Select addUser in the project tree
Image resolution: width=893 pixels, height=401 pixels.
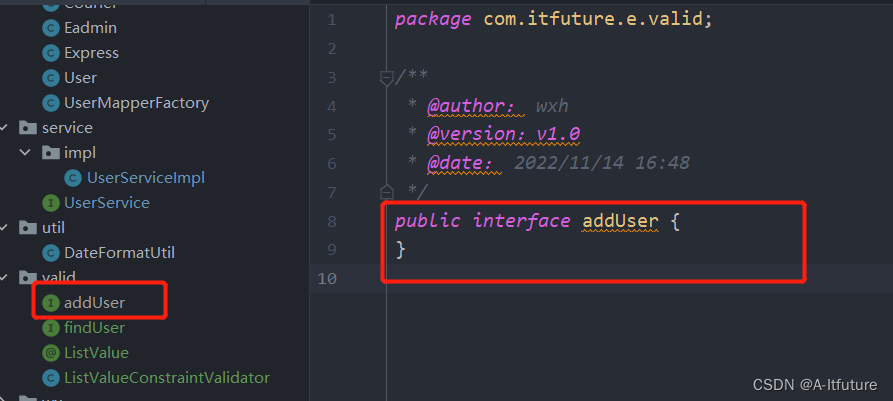coord(94,302)
